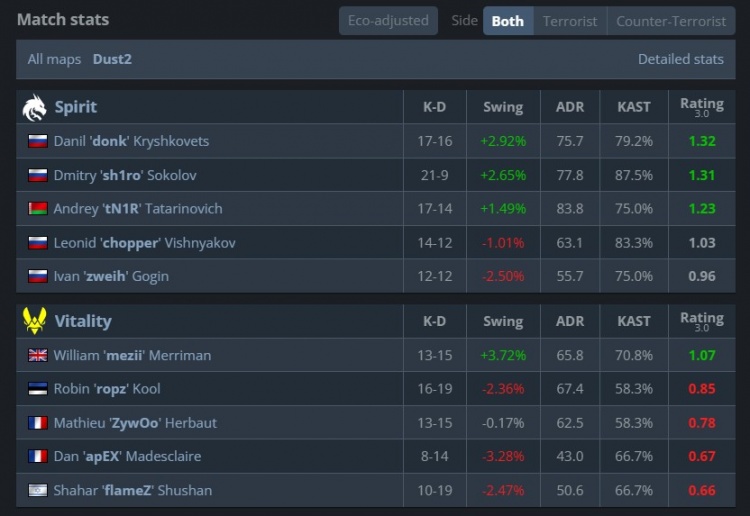
Task: Select the Both sides filter
Action: click(x=507, y=20)
